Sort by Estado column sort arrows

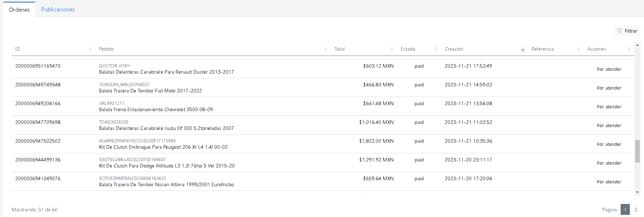click(x=435, y=49)
